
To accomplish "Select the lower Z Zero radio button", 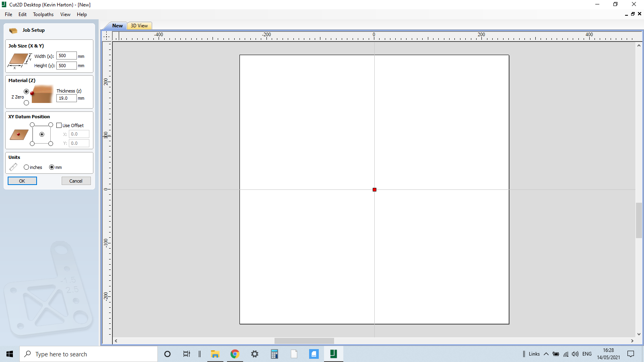I will click(26, 103).
